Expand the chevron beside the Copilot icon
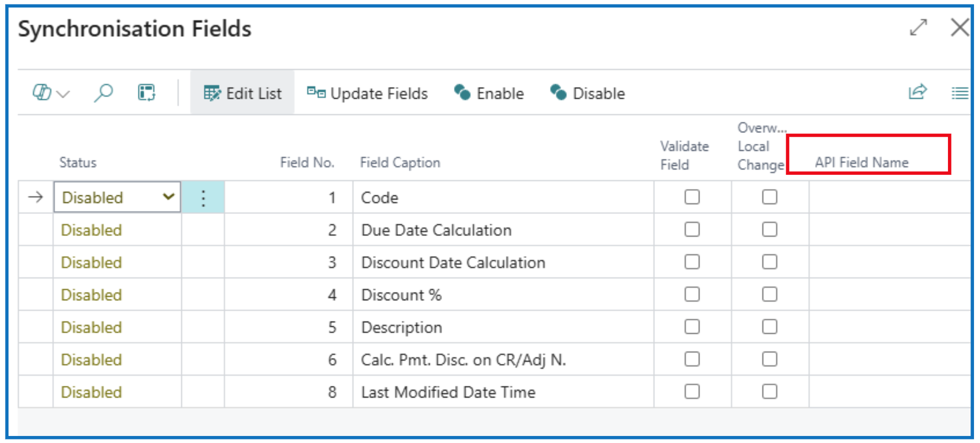 coord(64,94)
